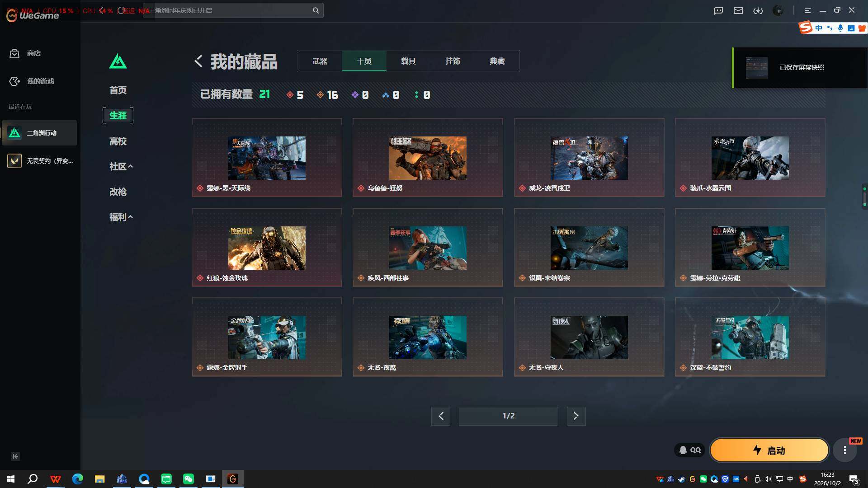Screen dimensions: 868x488
Task: Open 高校 in game navigation
Action: (x=118, y=141)
